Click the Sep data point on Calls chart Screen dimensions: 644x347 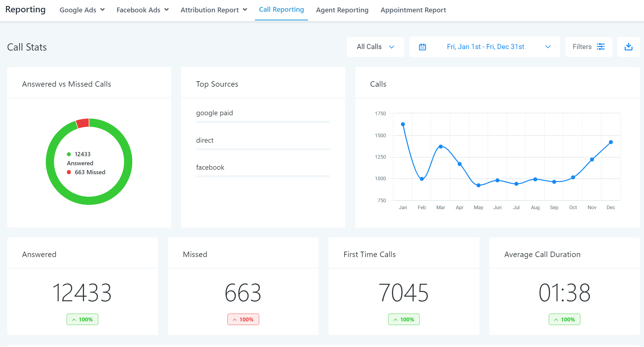pos(554,182)
